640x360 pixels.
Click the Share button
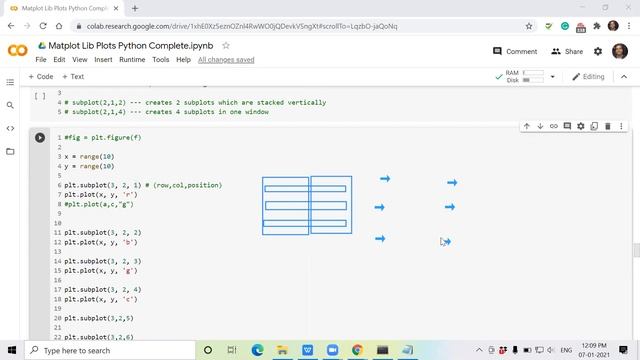[x=567, y=51]
